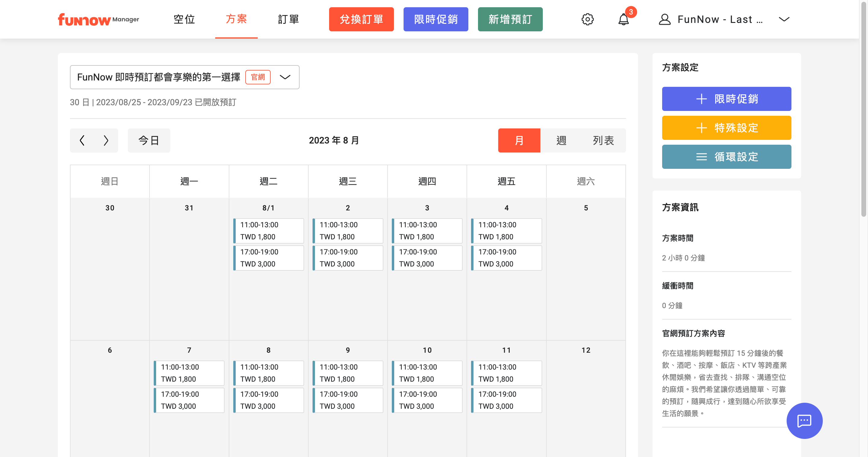
Task: Open the chat support bubble icon
Action: pyautogui.click(x=804, y=421)
